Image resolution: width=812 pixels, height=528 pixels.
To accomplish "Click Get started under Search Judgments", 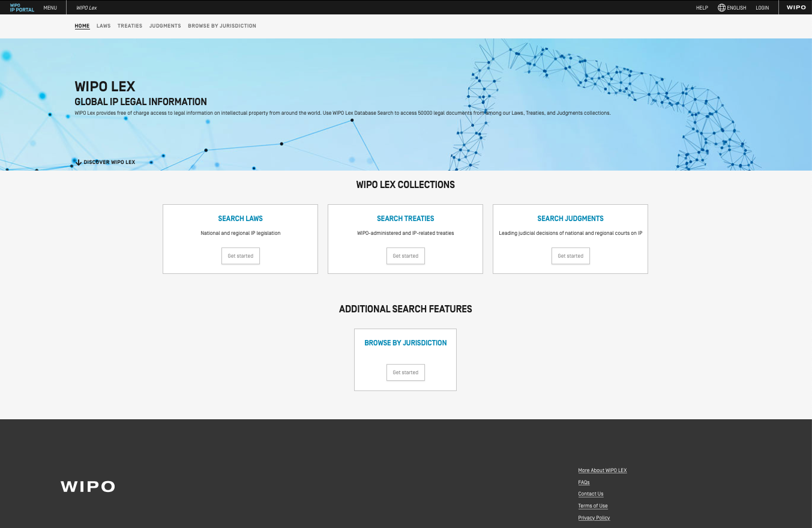I will coord(570,256).
